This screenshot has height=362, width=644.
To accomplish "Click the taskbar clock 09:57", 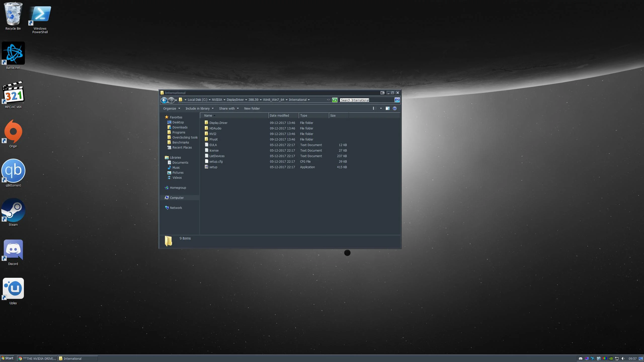I will point(632,359).
